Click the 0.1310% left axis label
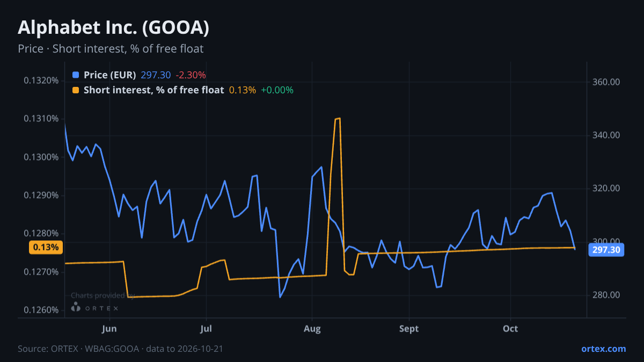Image resolution: width=644 pixels, height=362 pixels. point(41,119)
